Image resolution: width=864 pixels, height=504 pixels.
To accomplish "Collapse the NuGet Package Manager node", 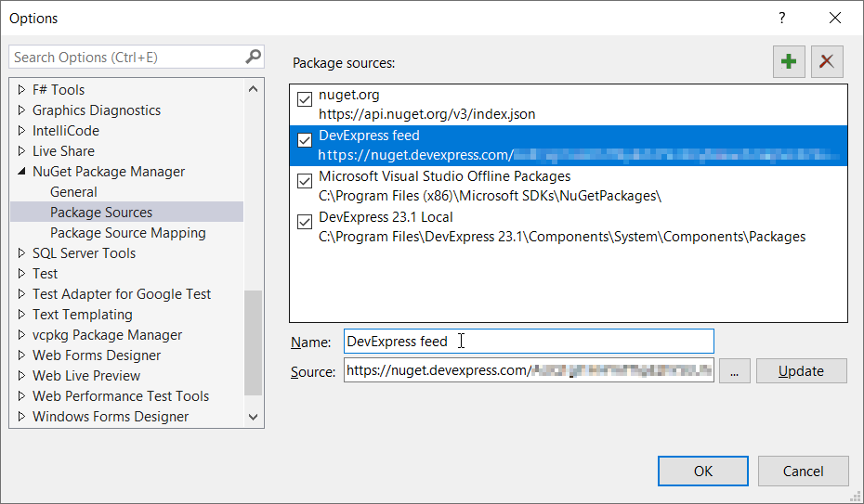I will pyautogui.click(x=21, y=171).
